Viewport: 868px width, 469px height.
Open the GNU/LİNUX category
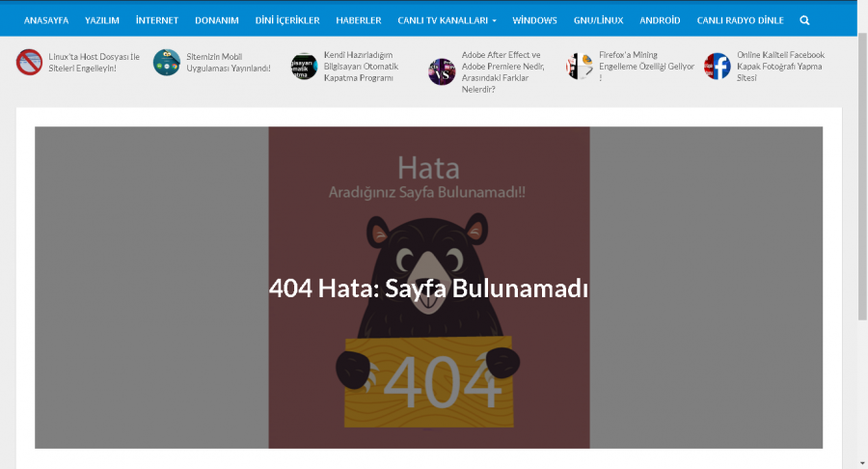(598, 20)
